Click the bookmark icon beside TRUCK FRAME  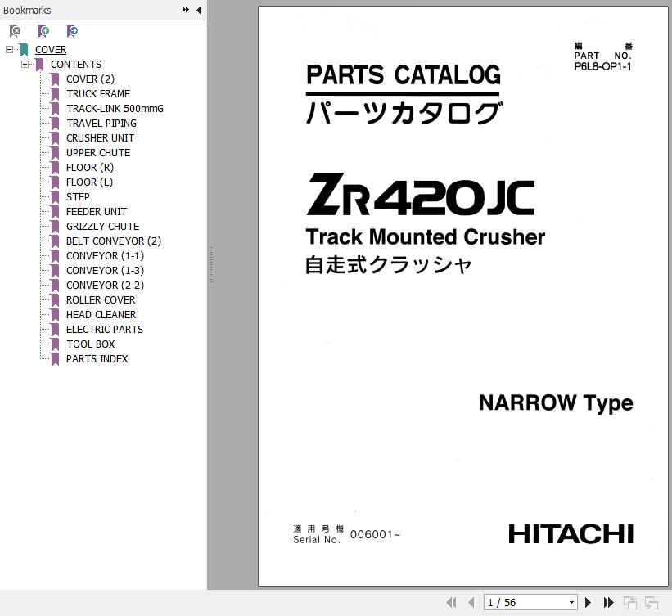tap(54, 94)
